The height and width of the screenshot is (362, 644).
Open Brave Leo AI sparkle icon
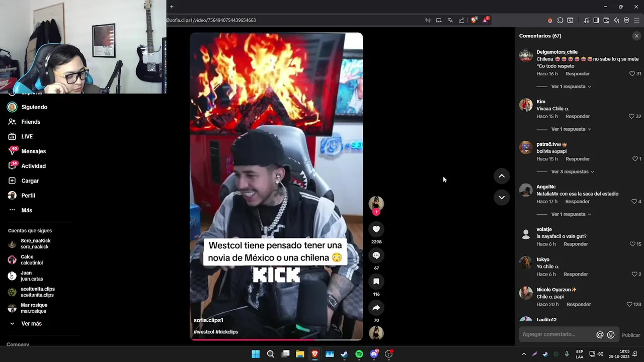[x=616, y=20]
